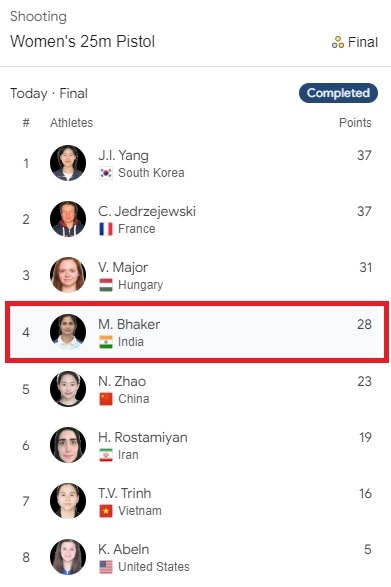Select the Completed status badge
The height and width of the screenshot is (587, 391).
point(338,93)
